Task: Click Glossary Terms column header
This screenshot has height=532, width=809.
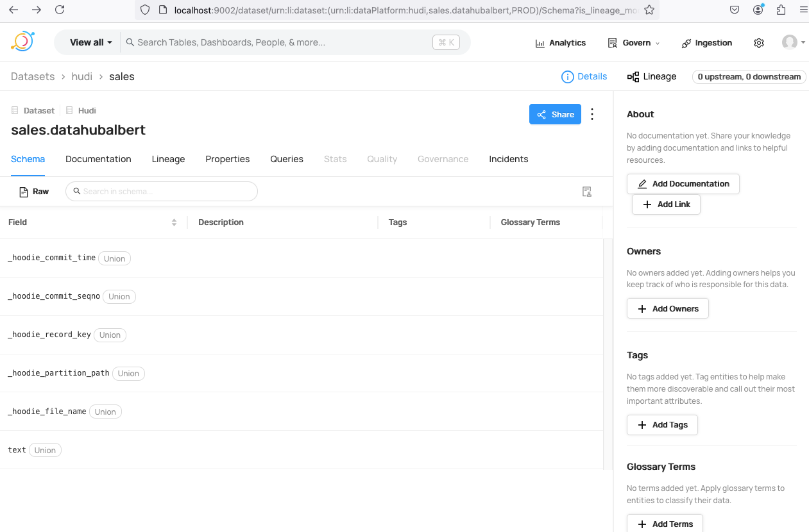Action: (x=531, y=222)
